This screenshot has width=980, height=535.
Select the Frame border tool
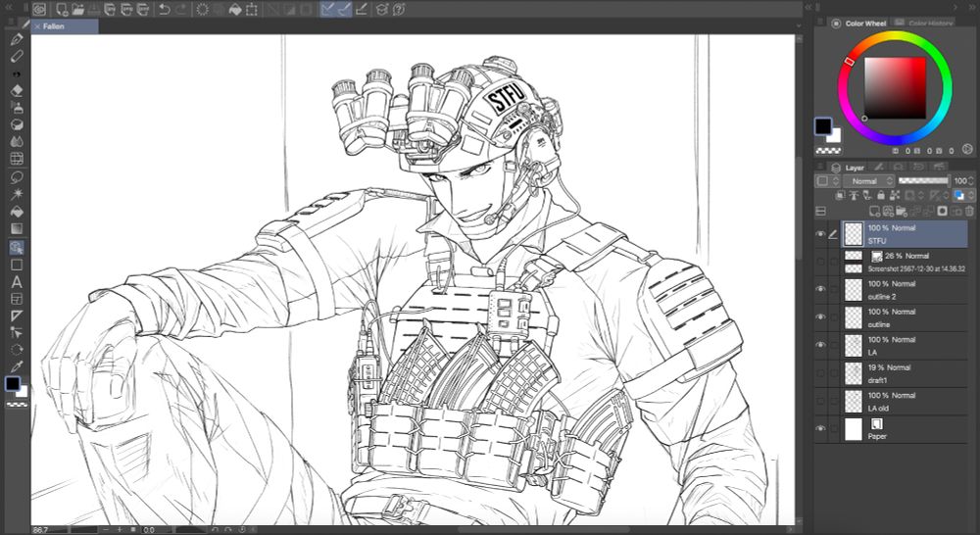point(17,299)
